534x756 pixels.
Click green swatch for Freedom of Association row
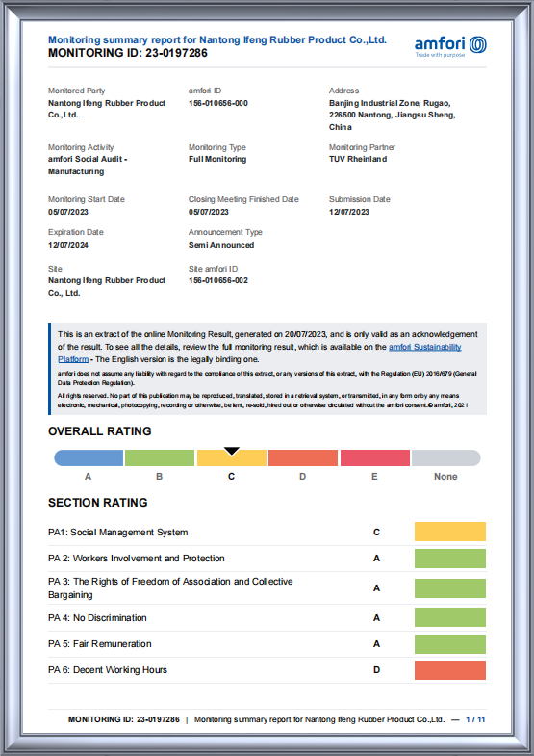tap(450, 588)
